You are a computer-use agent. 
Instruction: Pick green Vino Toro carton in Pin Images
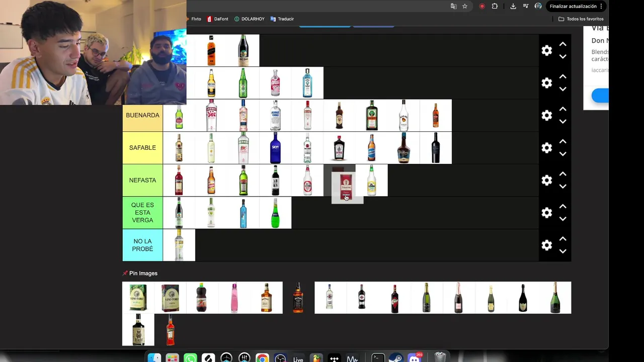coord(138,298)
